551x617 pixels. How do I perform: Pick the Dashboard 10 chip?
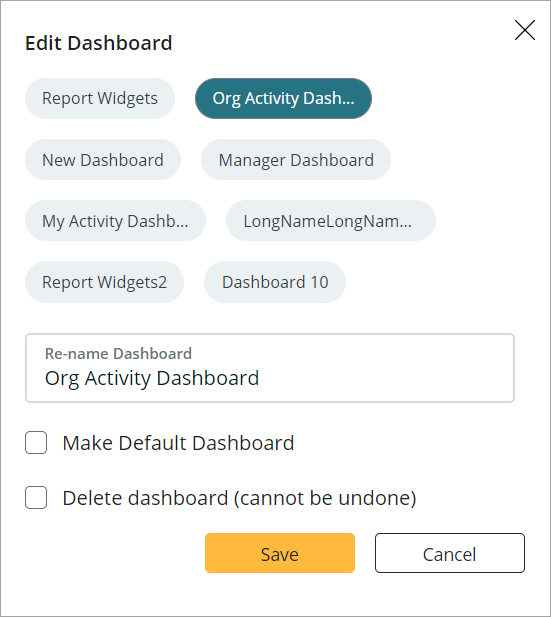pos(275,282)
